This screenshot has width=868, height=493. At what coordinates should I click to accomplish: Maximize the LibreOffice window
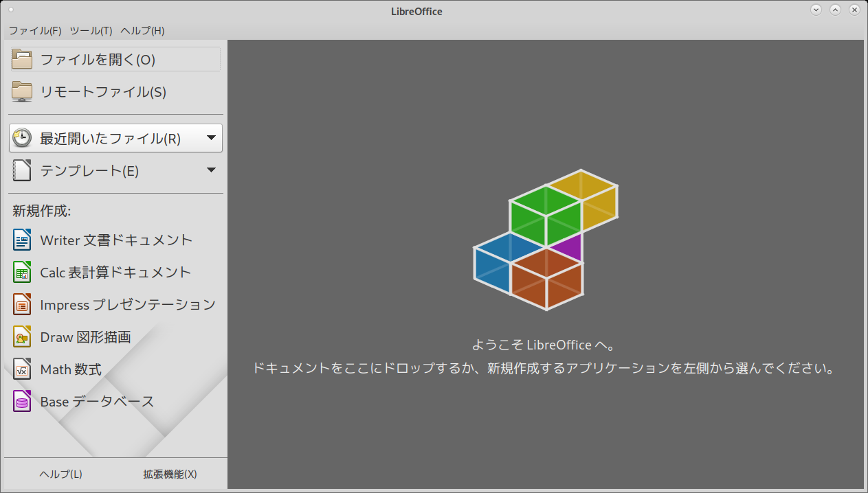pyautogui.click(x=835, y=10)
